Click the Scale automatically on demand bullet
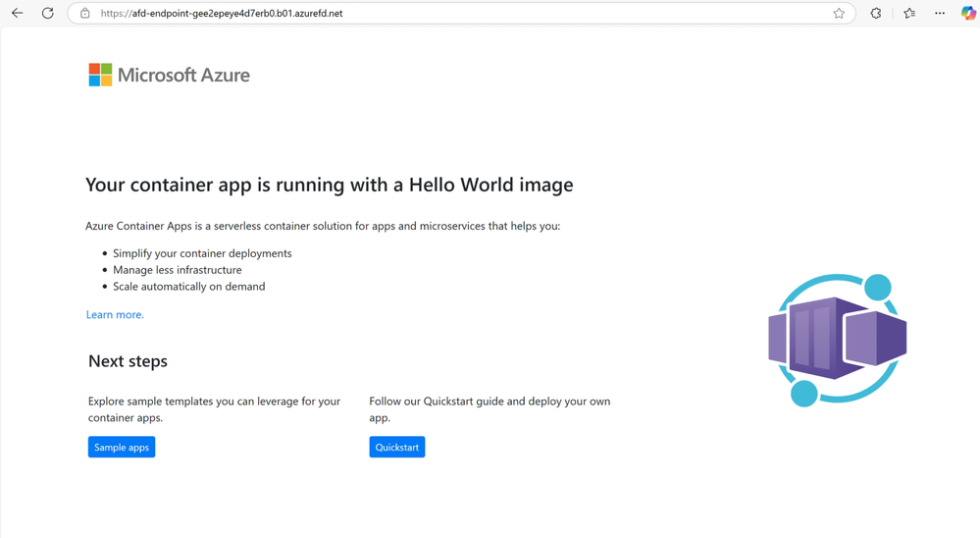 pyautogui.click(x=188, y=287)
